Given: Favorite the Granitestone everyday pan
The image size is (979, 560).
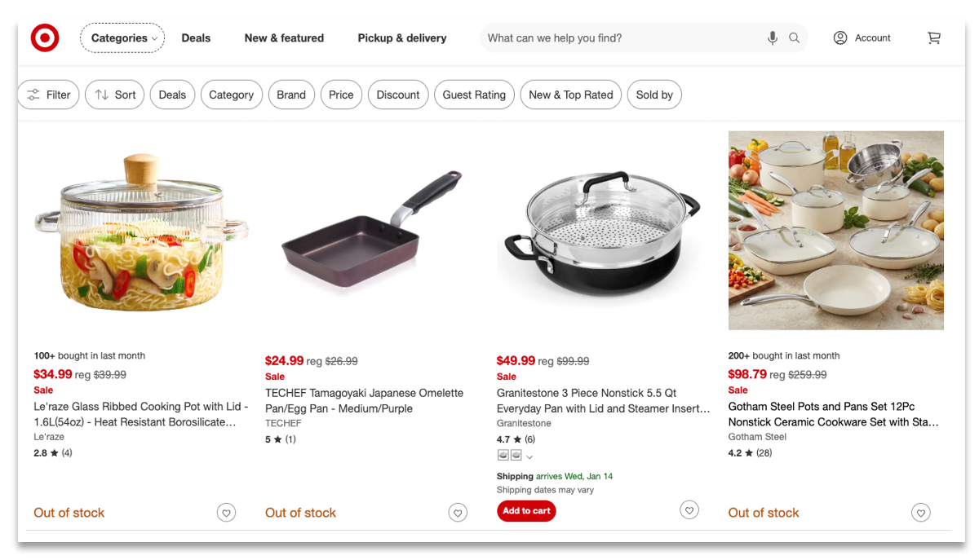Looking at the screenshot, I should coord(689,510).
